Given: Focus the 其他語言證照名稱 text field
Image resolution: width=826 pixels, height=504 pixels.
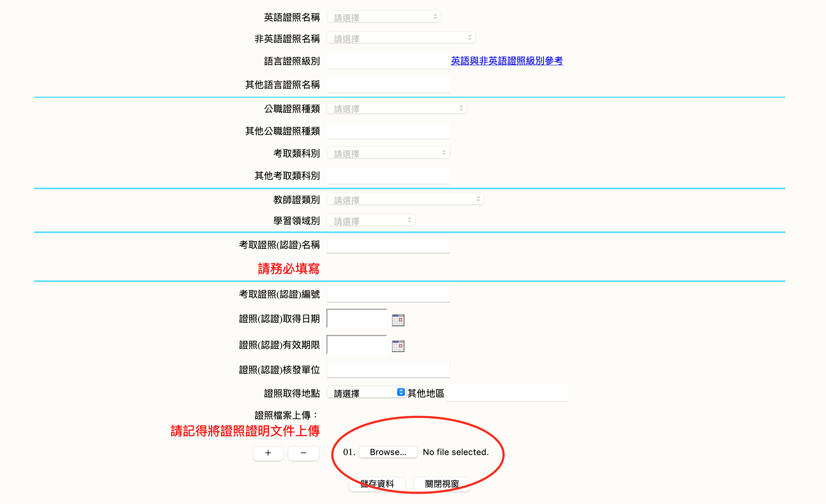Looking at the screenshot, I should coord(389,85).
